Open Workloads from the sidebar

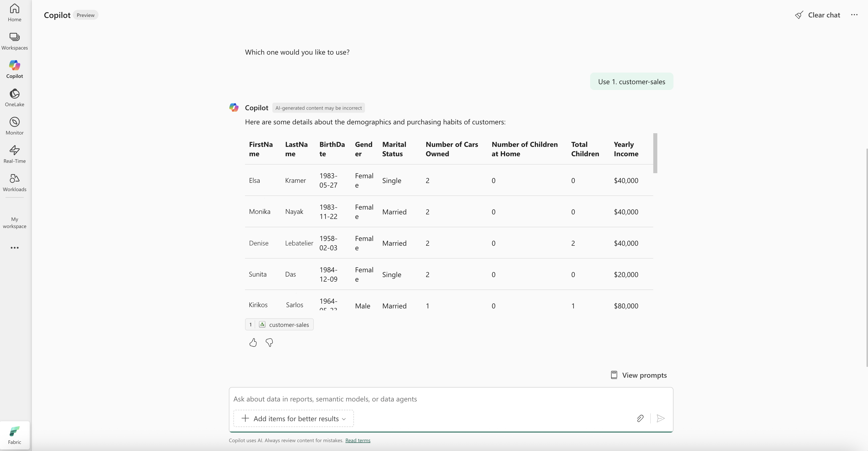click(x=14, y=183)
